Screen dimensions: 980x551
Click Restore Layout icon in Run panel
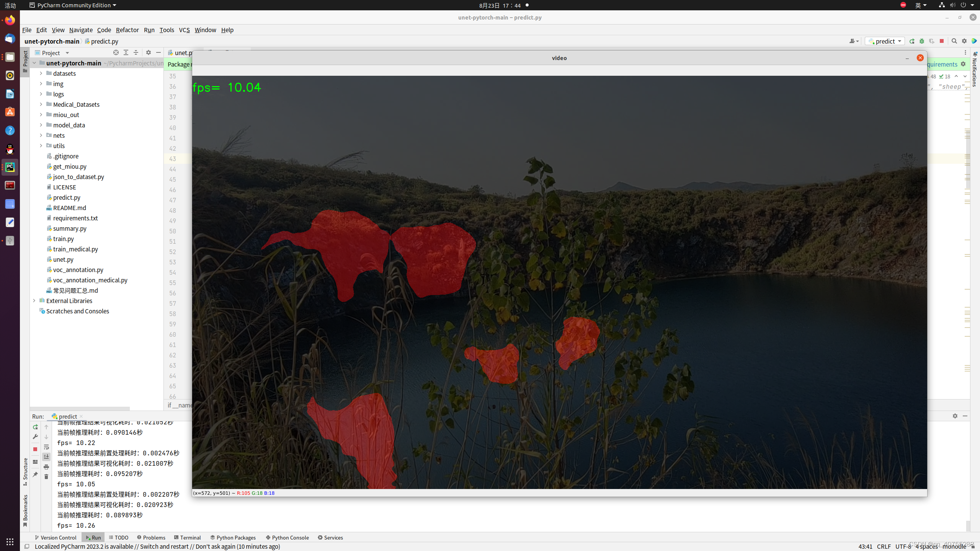tap(35, 462)
